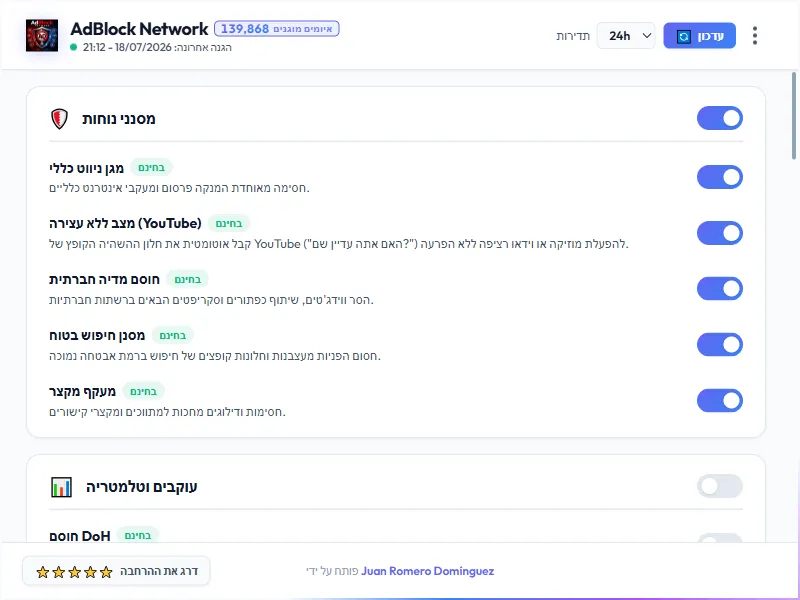
Task: Click the vertical scrollbar thumb
Action: (x=794, y=116)
